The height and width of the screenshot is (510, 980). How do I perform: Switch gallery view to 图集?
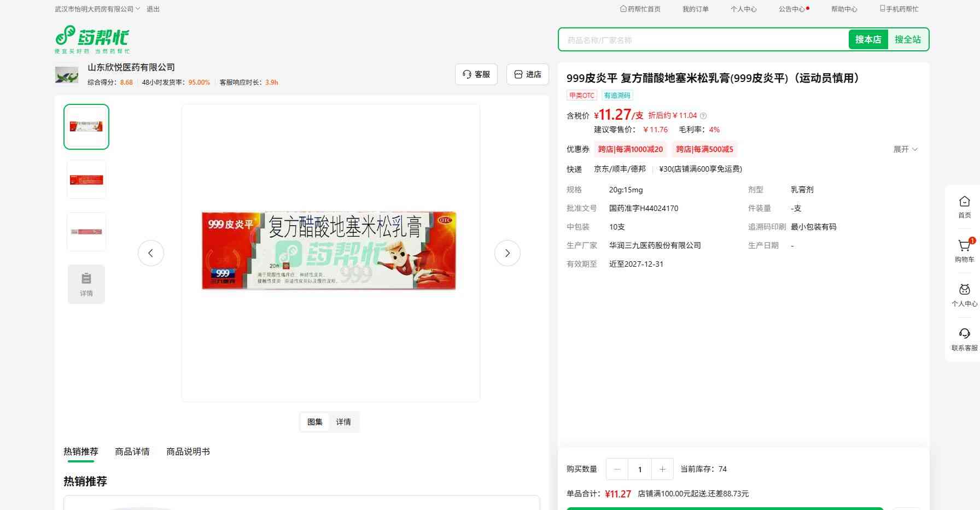tap(315, 422)
